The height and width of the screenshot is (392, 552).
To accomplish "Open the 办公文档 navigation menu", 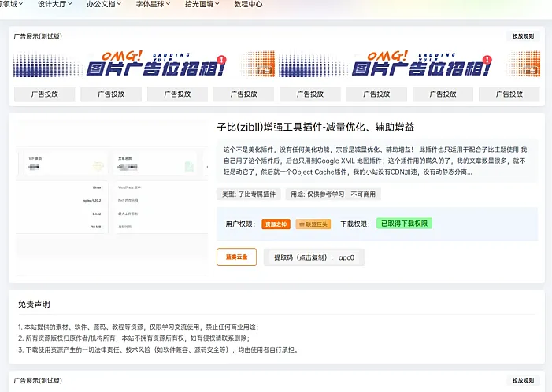I will [104, 4].
